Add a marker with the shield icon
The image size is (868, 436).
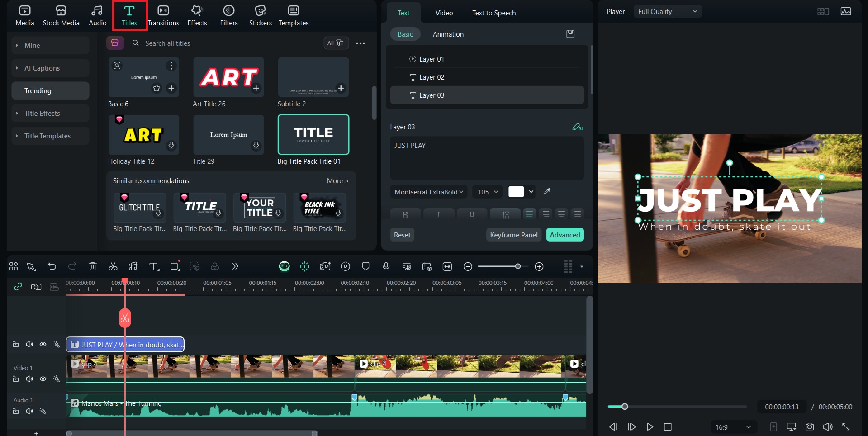[x=366, y=266]
